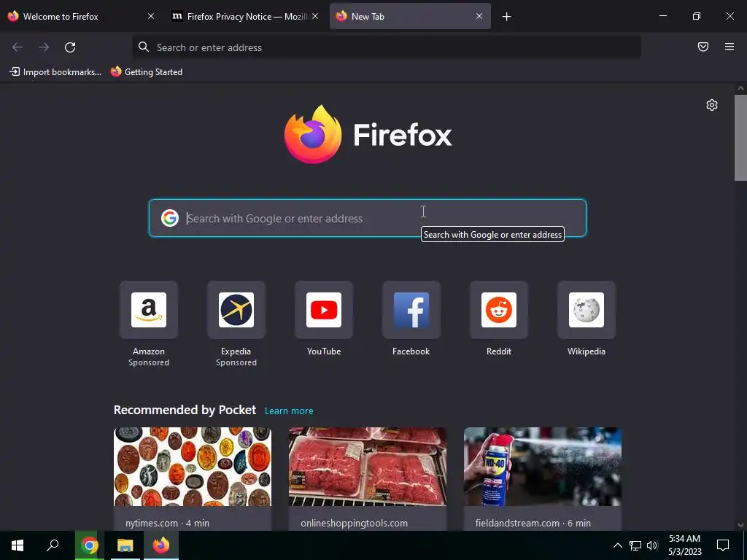Open the Windows Start menu
This screenshot has width=747, height=560.
click(x=18, y=545)
